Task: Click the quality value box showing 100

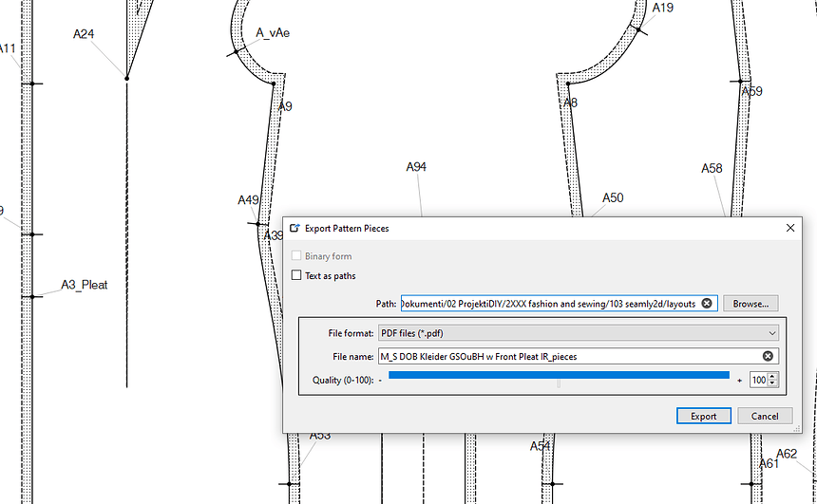Action: coord(759,380)
